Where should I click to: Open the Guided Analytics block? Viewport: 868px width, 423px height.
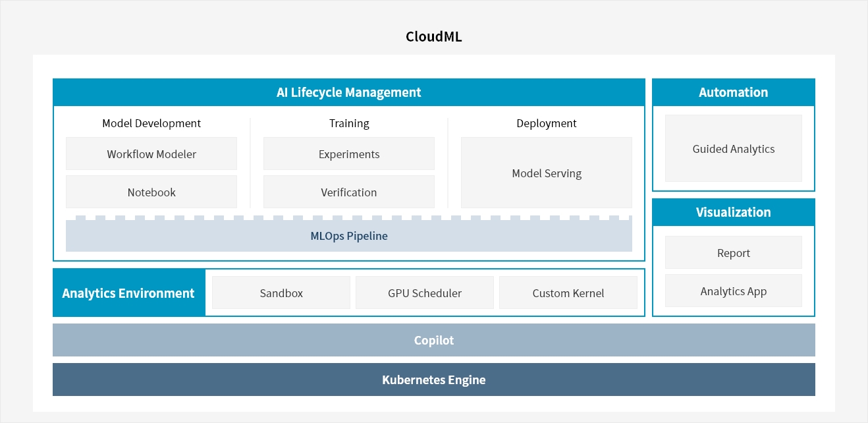pyautogui.click(x=734, y=149)
